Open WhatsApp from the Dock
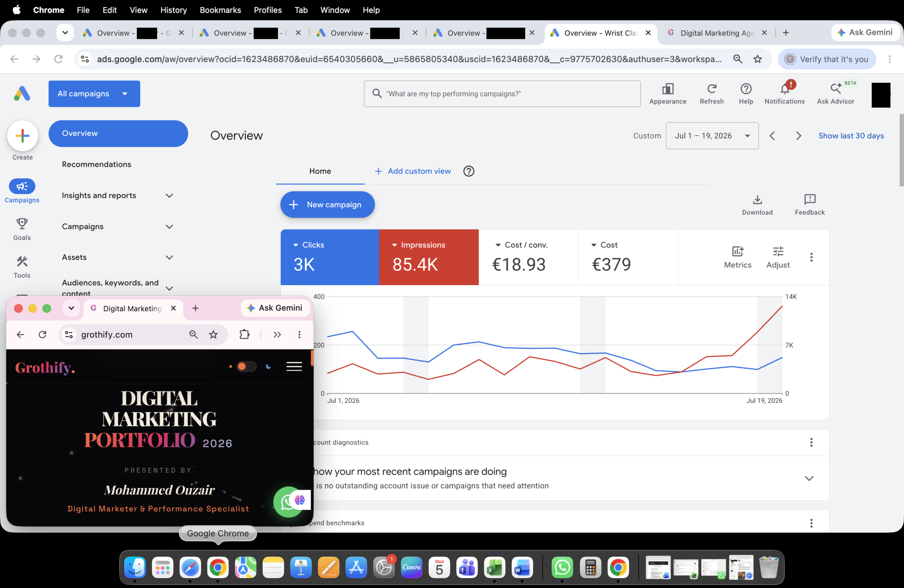 (562, 568)
